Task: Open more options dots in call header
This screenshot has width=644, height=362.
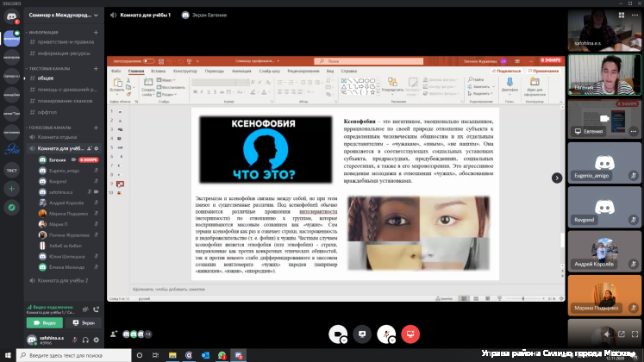Action: [x=635, y=16]
